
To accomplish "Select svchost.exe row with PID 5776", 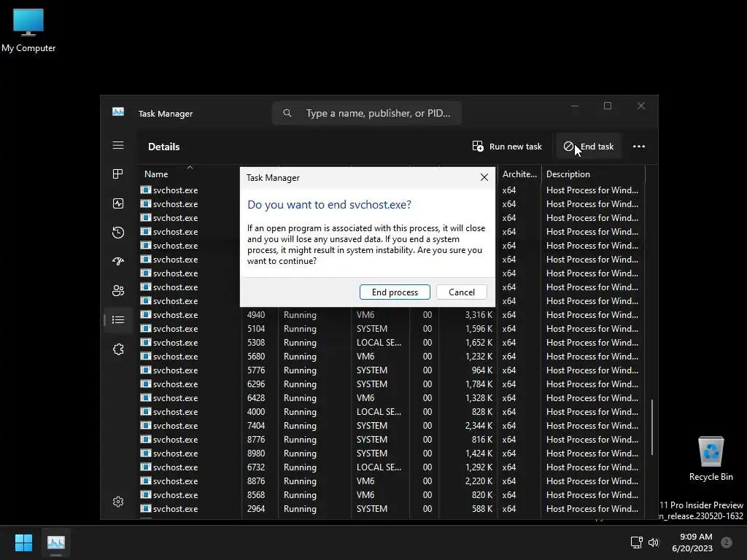I will point(392,370).
